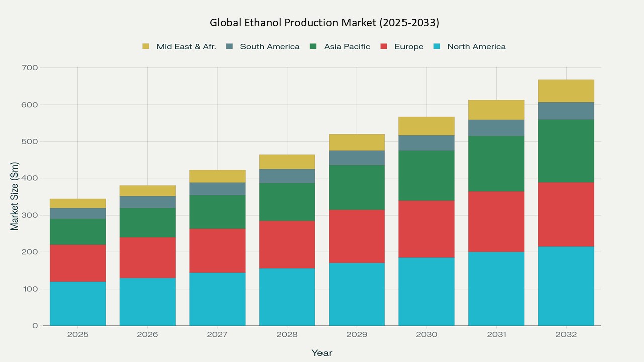This screenshot has height=362, width=644.
Task: Click the green Asia Pacific legend swatch
Action: [313, 47]
